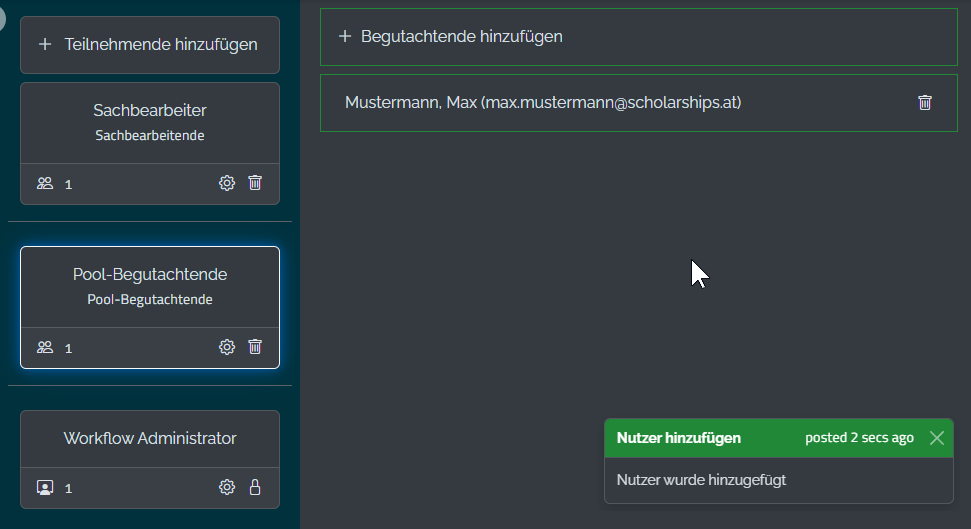Viewport: 971px width, 529px height.
Task: Click the Nutzer hinzufügen notification title
Action: (x=679, y=438)
